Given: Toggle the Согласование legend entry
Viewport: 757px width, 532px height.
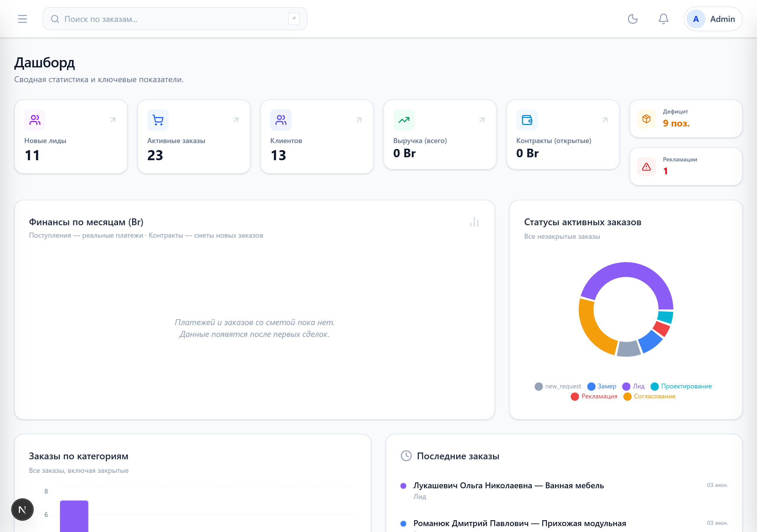Looking at the screenshot, I should click(649, 397).
